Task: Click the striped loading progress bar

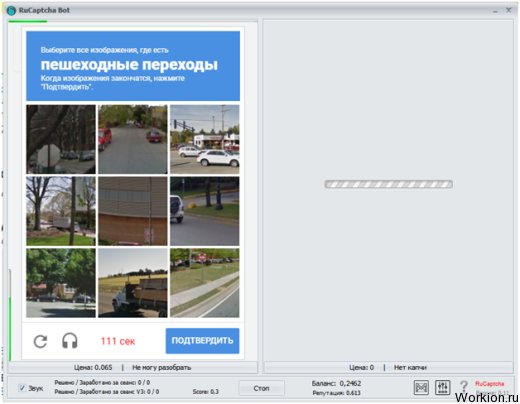Action: [x=389, y=184]
